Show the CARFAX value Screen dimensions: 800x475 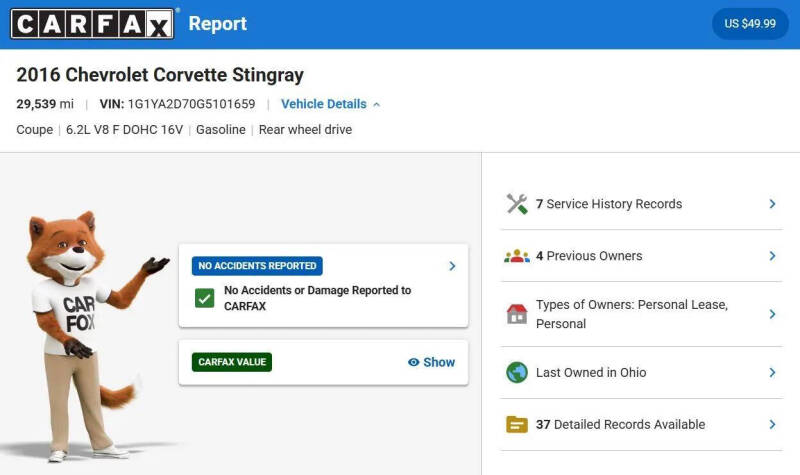[x=432, y=362]
